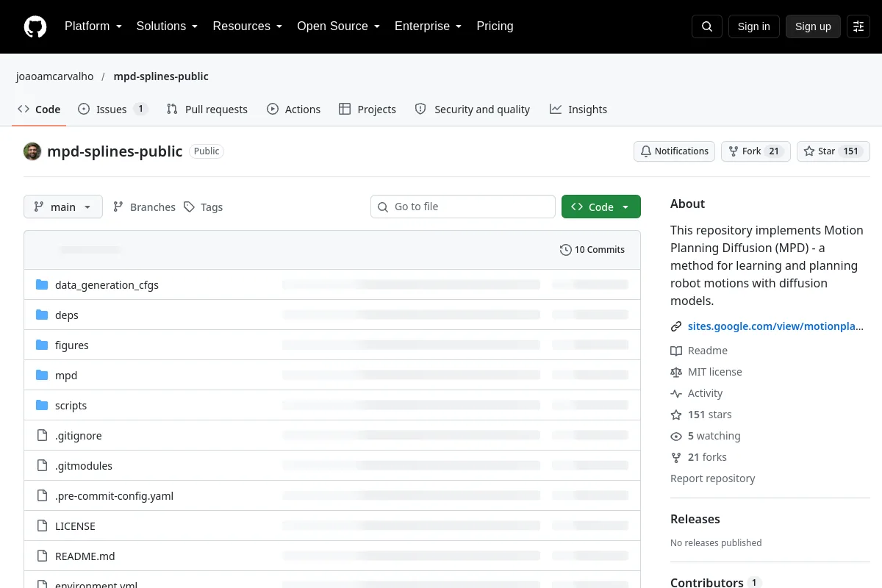Click the deps folder icon

pyautogui.click(x=42, y=315)
